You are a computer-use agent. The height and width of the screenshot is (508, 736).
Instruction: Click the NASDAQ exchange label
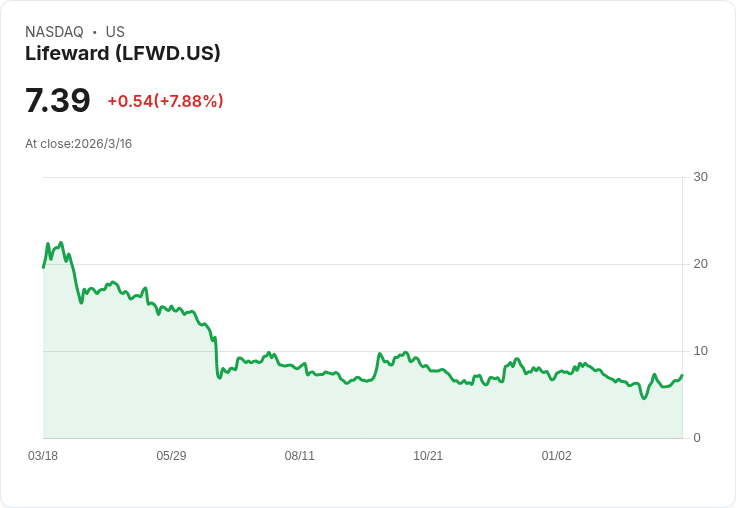[x=54, y=32]
